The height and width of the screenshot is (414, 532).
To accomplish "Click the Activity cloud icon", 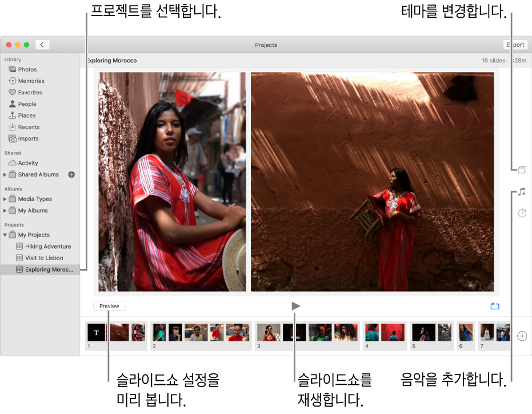I will coord(12,163).
